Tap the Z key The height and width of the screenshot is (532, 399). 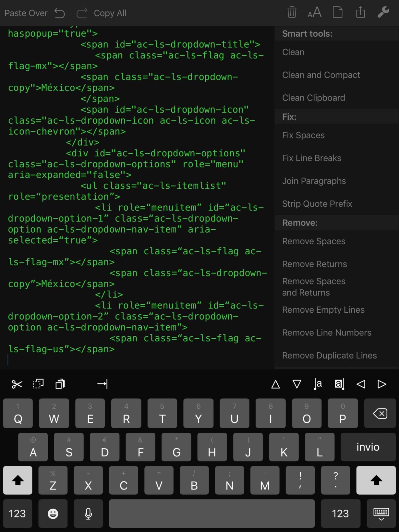tap(53, 480)
